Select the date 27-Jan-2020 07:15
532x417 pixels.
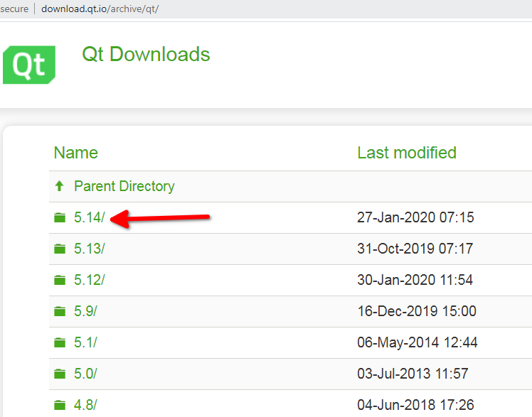(x=415, y=217)
